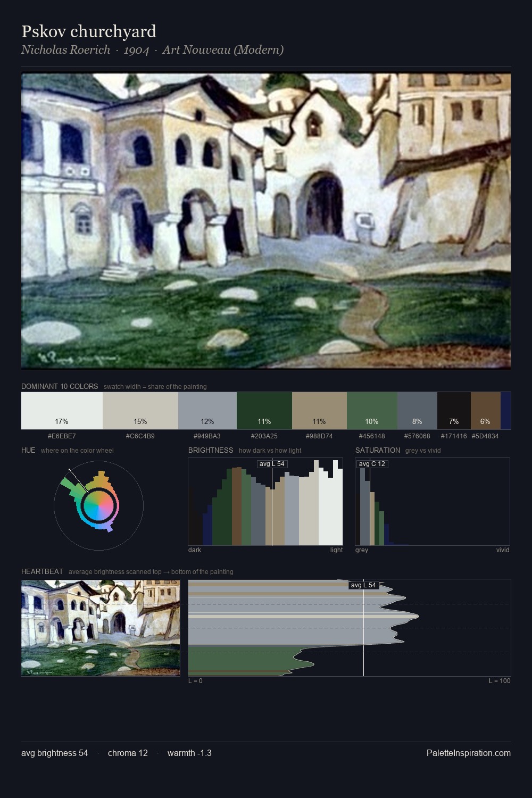532x798 pixels.
Task: Open the PaletteInspiration.com link
Action: pos(469,753)
